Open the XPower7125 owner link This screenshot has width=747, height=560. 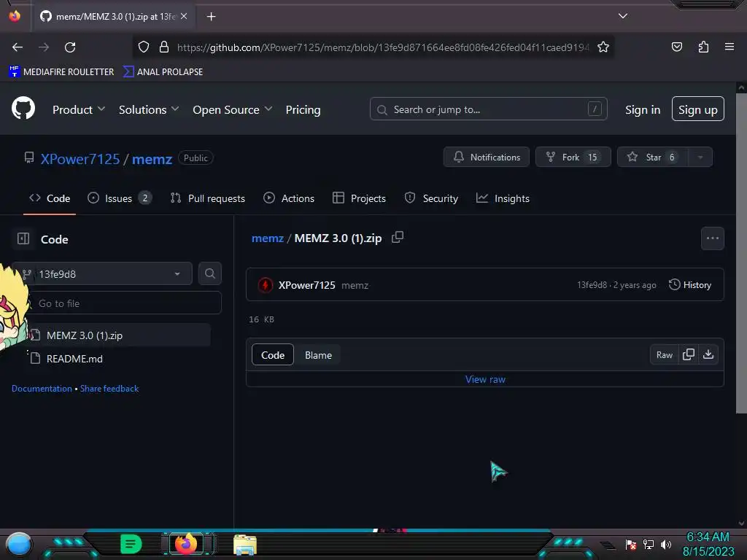coord(80,158)
